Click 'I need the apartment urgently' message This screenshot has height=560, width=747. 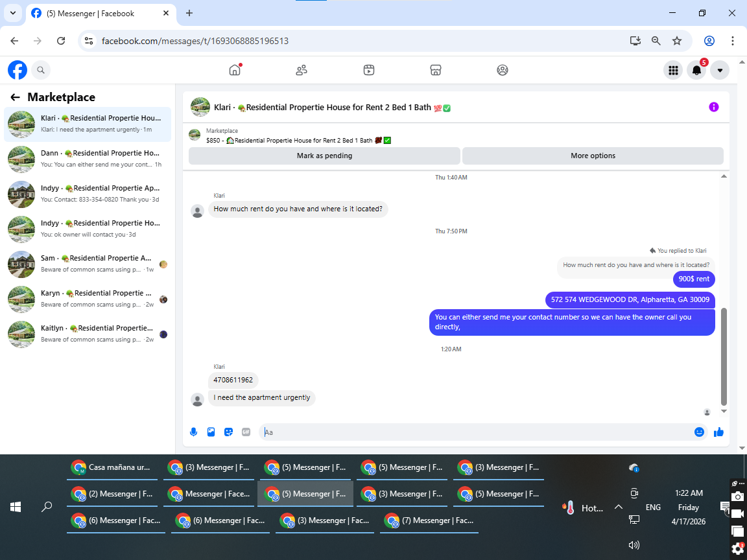click(x=261, y=397)
